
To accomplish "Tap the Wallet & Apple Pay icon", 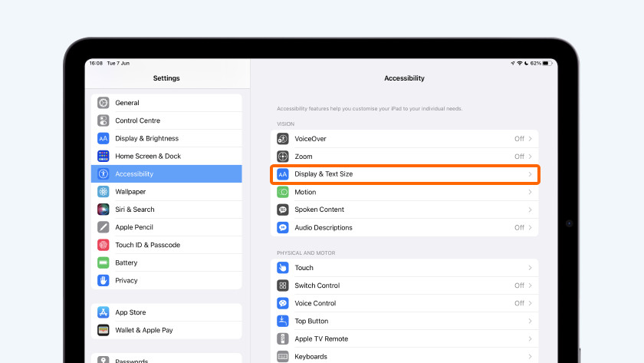I will click(103, 330).
